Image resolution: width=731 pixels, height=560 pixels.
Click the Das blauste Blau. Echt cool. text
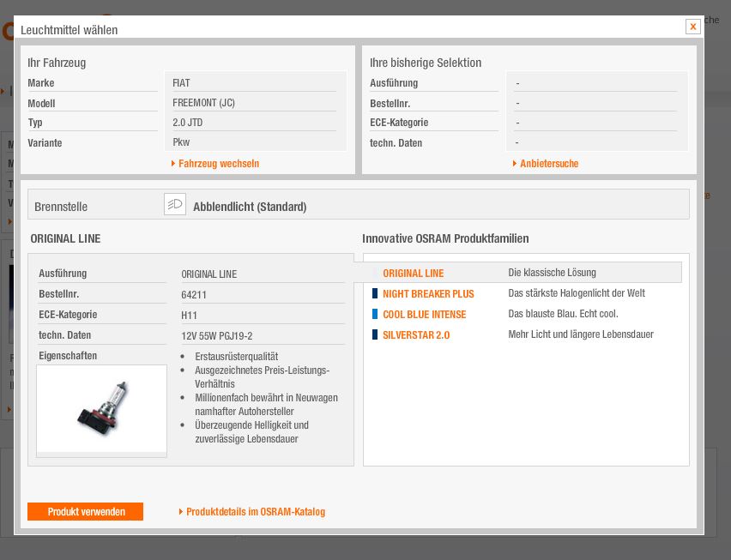click(x=563, y=314)
